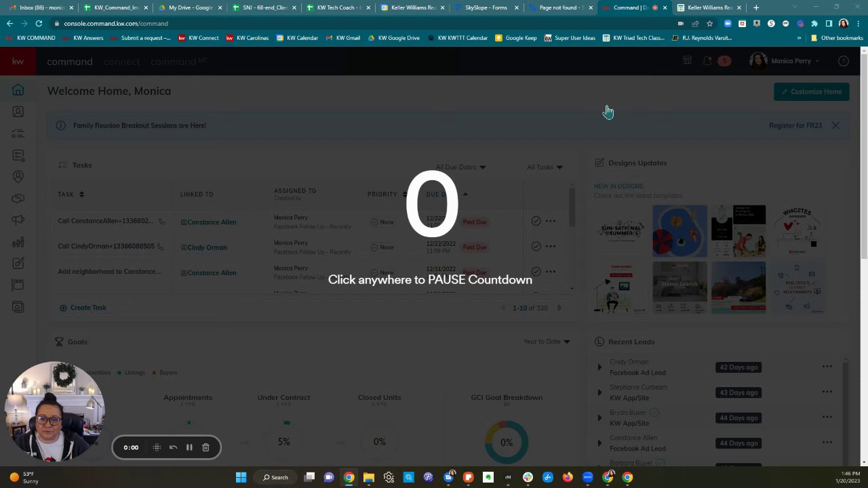Image resolution: width=868 pixels, height=488 pixels.
Task: Open the Register for FR23 link
Action: click(795, 125)
